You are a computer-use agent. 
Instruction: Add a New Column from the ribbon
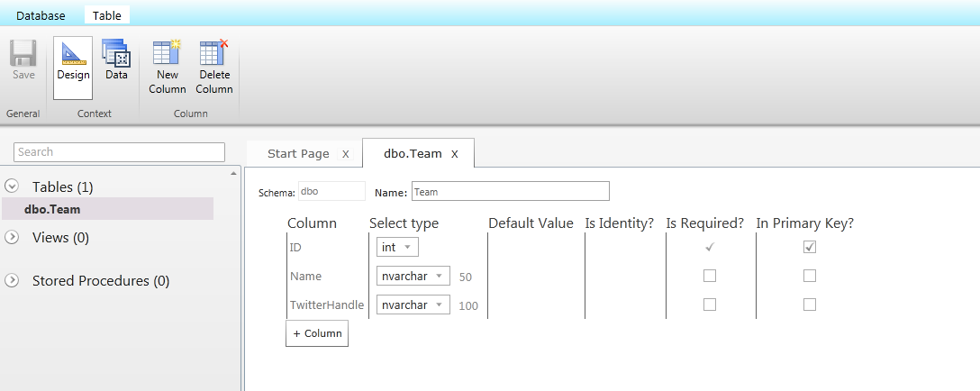coord(167,54)
